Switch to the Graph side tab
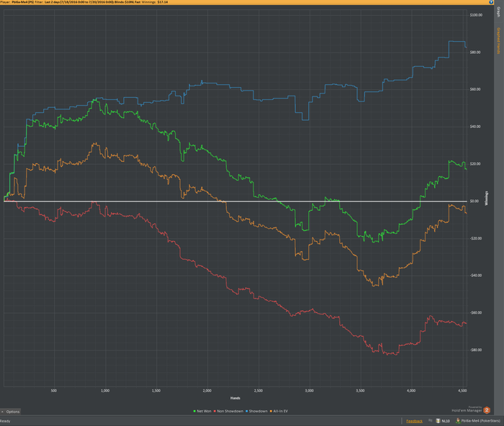 point(499,12)
